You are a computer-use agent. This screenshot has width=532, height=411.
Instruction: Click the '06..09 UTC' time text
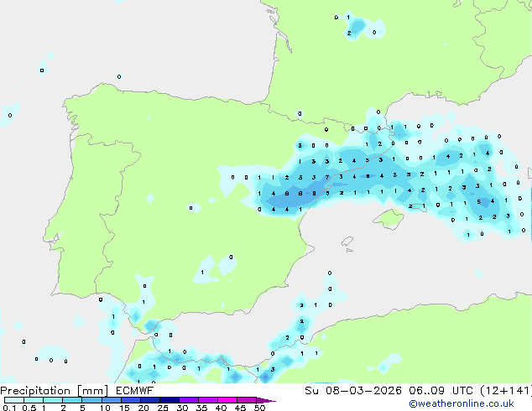click(441, 391)
